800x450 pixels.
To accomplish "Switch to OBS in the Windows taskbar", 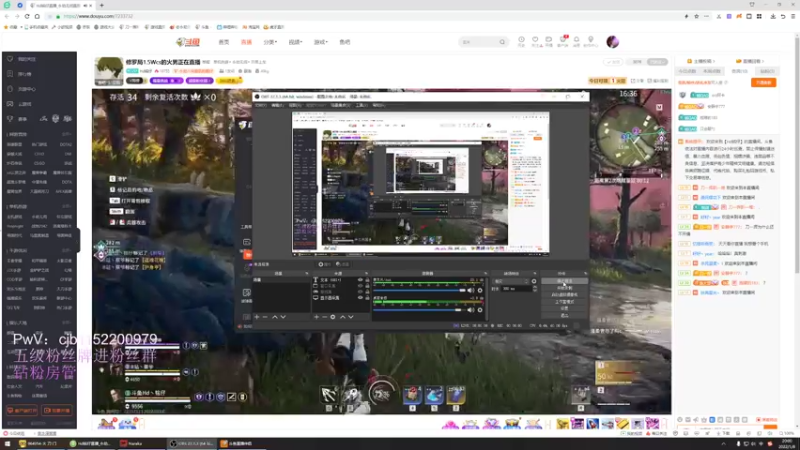I will pyautogui.click(x=192, y=443).
